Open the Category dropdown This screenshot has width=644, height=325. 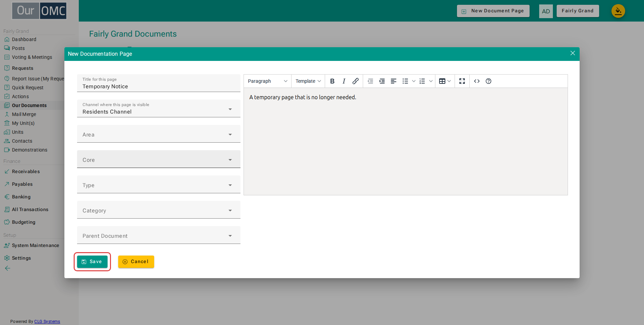[x=159, y=210]
